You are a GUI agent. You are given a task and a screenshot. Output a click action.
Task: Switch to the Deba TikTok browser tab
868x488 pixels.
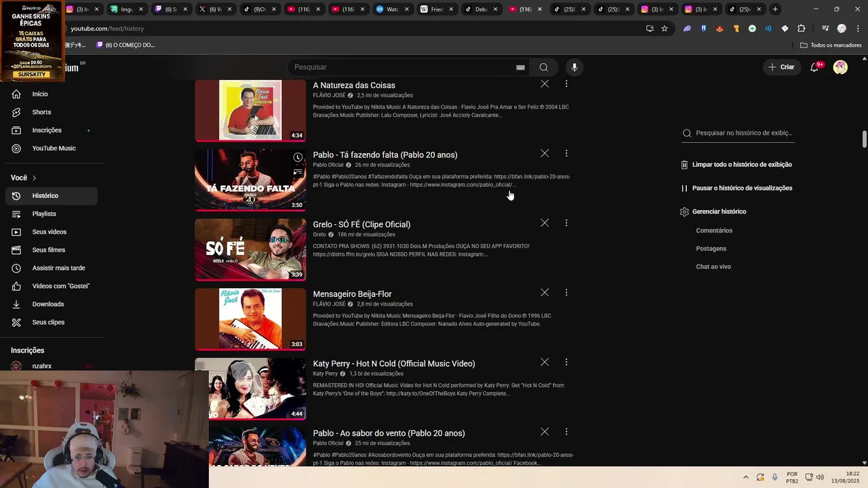481,9
